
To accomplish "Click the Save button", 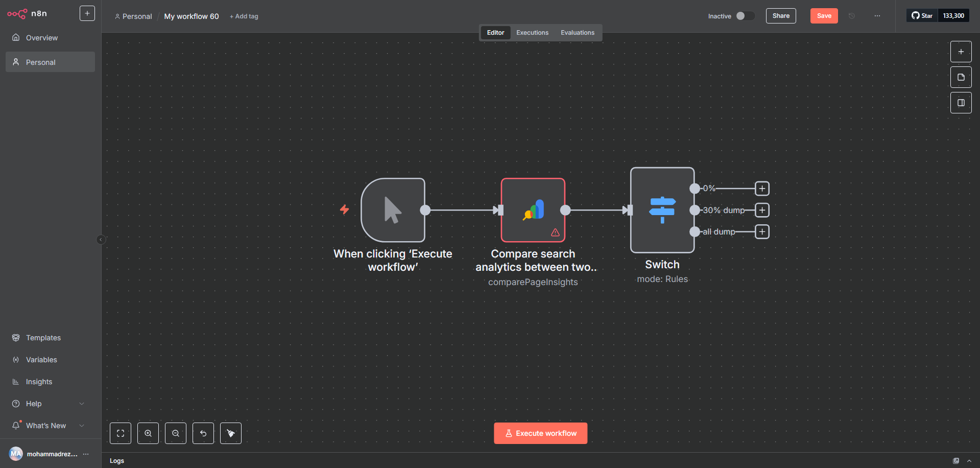I will coord(824,16).
